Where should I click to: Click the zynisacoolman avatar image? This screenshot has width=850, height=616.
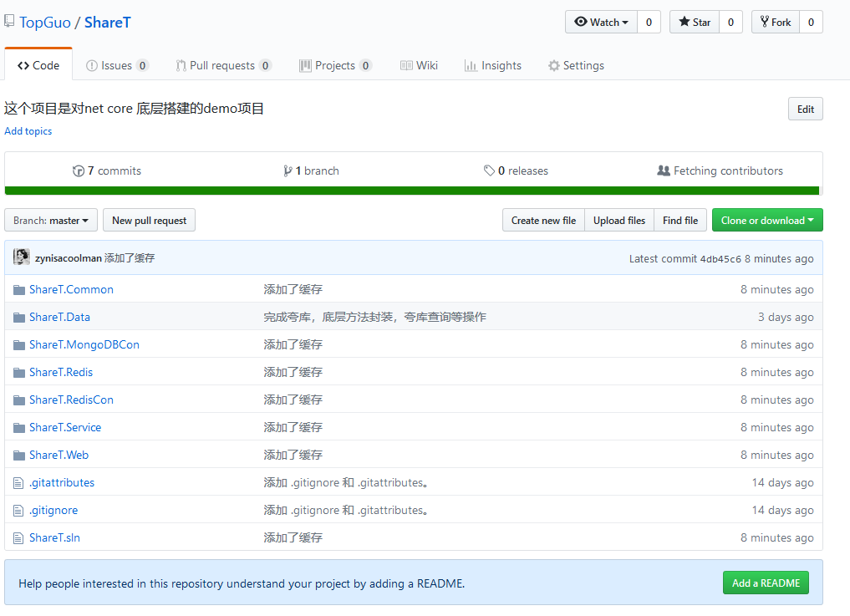click(x=22, y=257)
